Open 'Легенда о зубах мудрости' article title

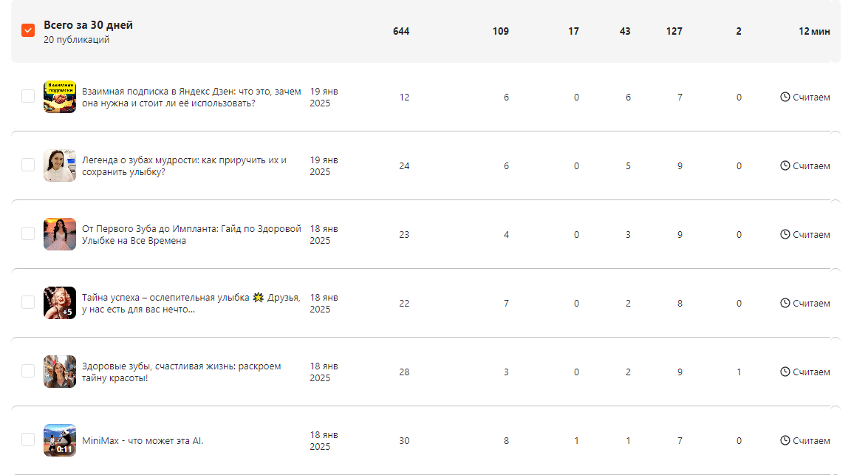tap(184, 165)
